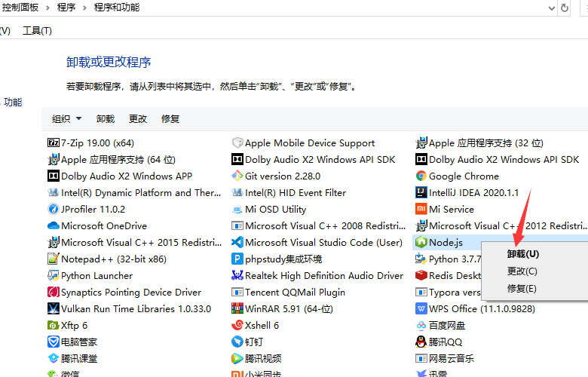Expand the chevron after 控制面板 breadcrumb

pos(47,8)
